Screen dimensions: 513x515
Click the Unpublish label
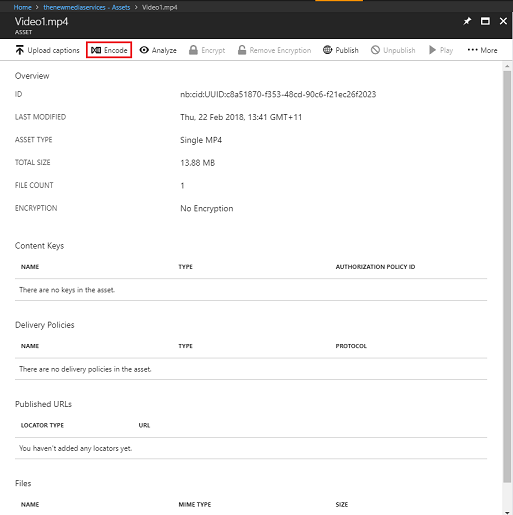point(399,50)
